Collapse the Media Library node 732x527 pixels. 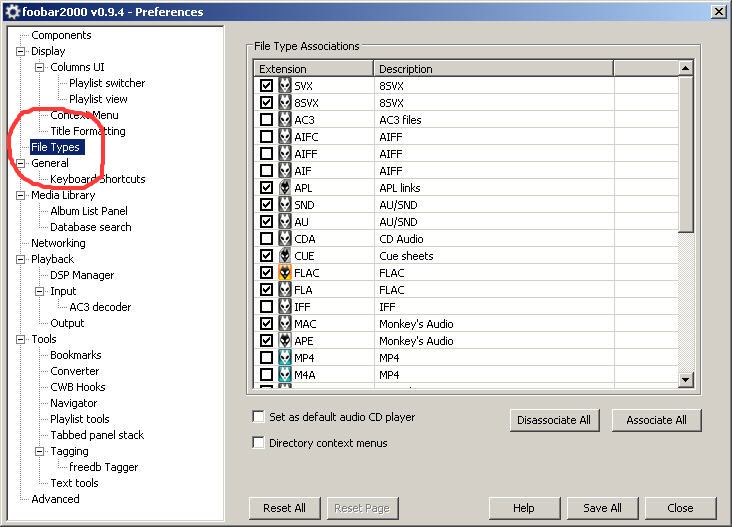21,195
